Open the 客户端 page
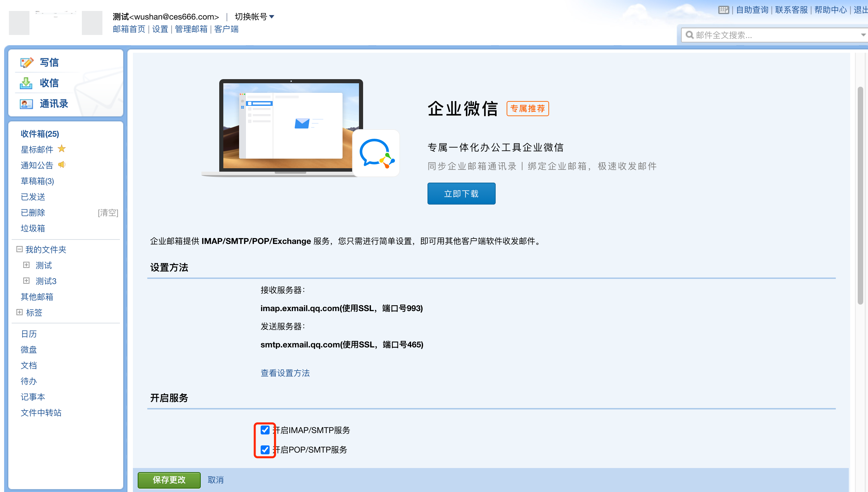This screenshot has width=868, height=492. [x=226, y=29]
